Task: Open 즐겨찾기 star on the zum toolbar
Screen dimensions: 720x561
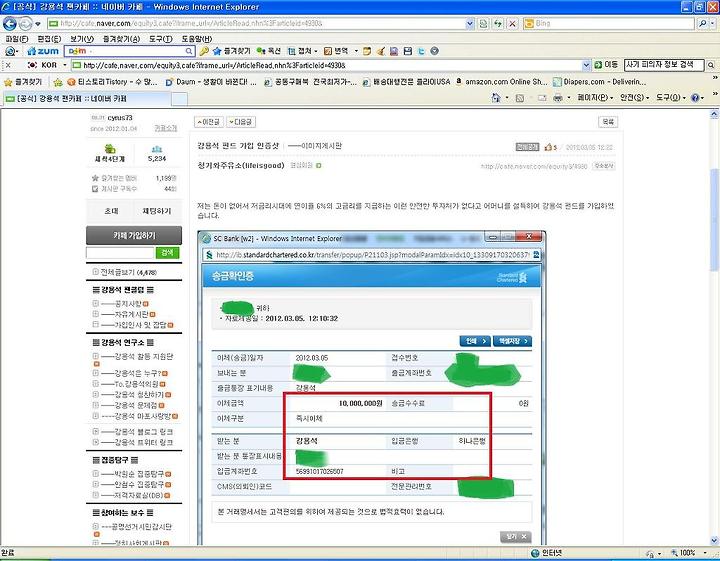Action: (x=232, y=51)
